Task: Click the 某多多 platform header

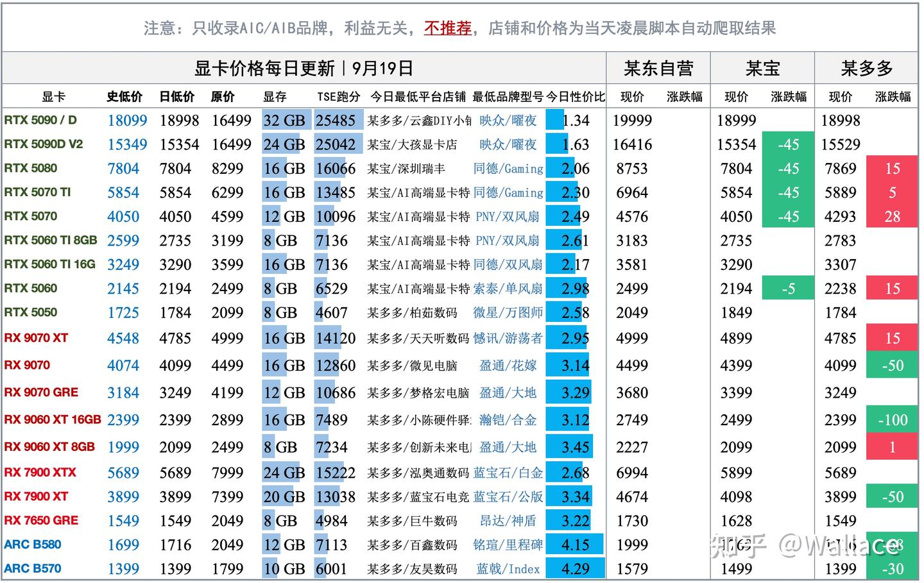Action: [x=867, y=68]
